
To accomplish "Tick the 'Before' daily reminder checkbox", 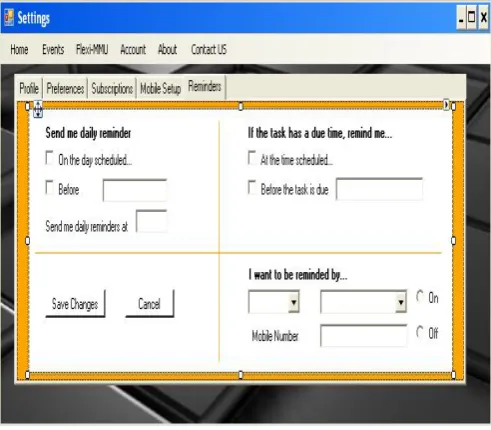I will click(49, 187).
